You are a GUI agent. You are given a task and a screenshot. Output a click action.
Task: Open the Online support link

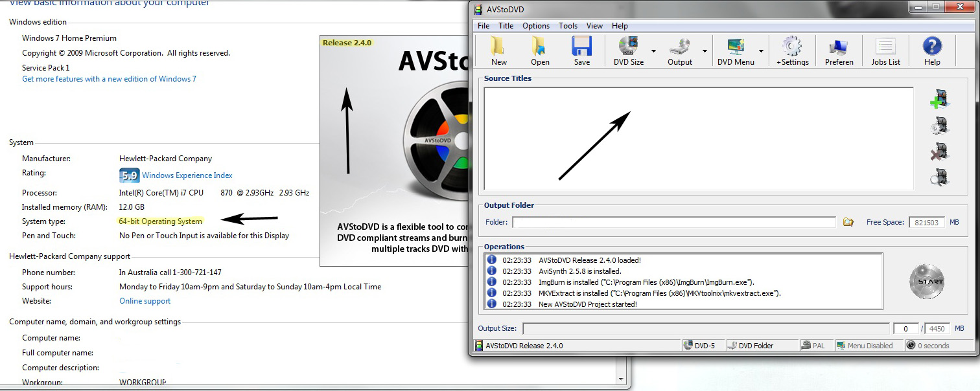pyautogui.click(x=145, y=301)
